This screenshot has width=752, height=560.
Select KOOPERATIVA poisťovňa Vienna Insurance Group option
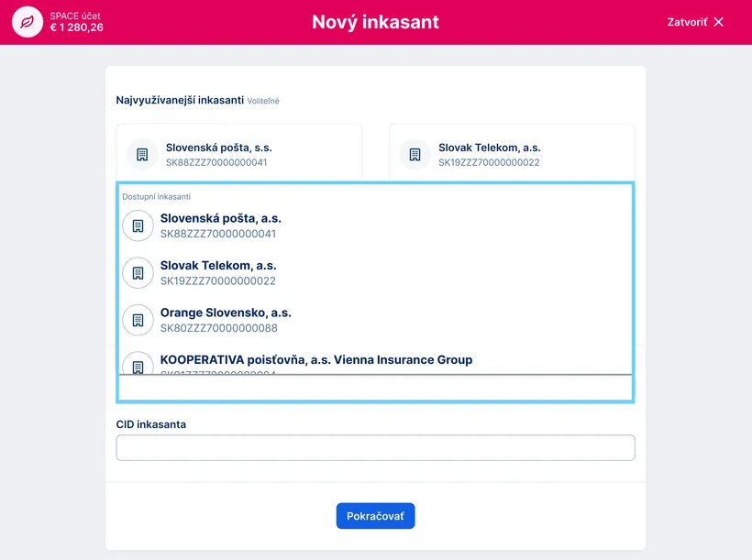[315, 360]
